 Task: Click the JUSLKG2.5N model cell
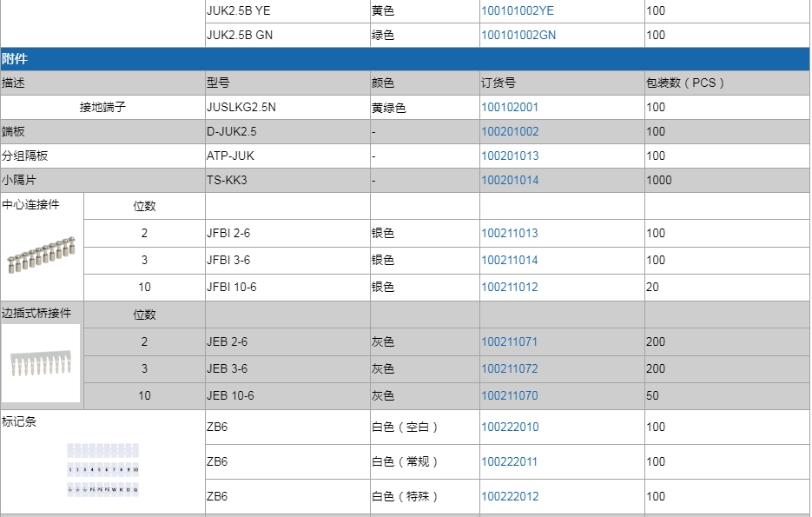tap(241, 108)
